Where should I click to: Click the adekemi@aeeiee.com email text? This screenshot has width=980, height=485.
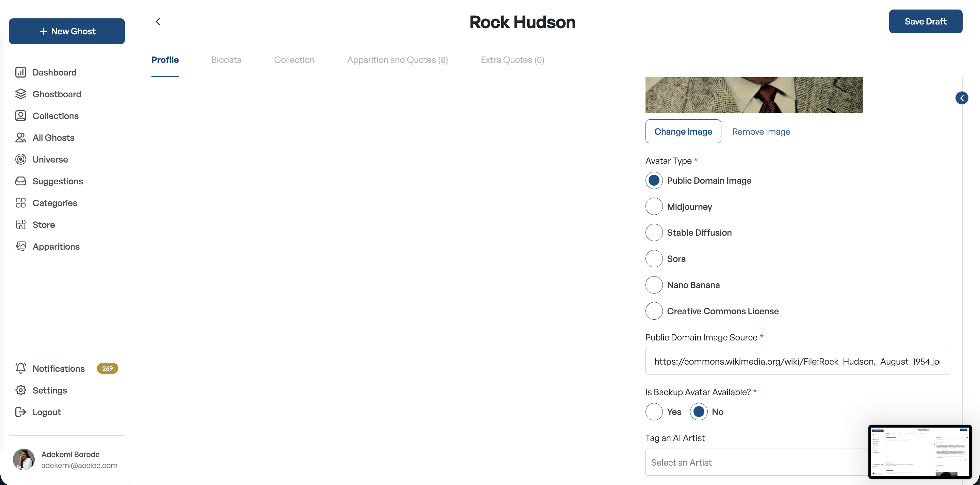(79, 465)
